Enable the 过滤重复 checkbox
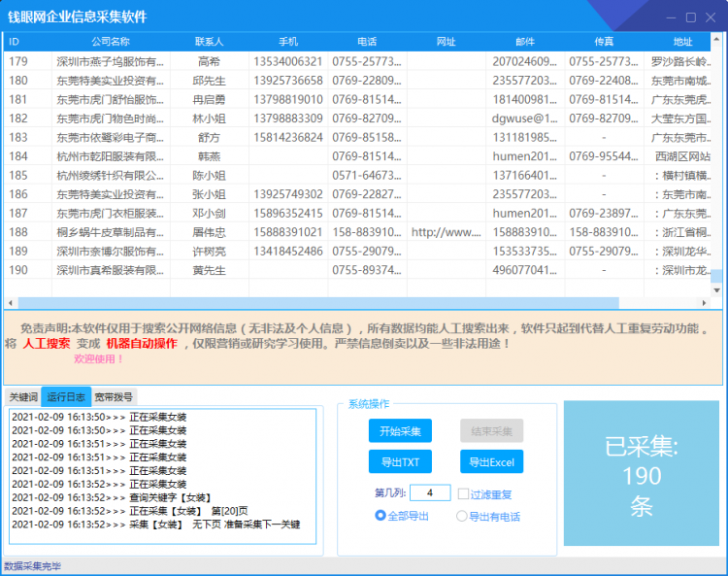The height and width of the screenshot is (576, 728). tap(464, 493)
